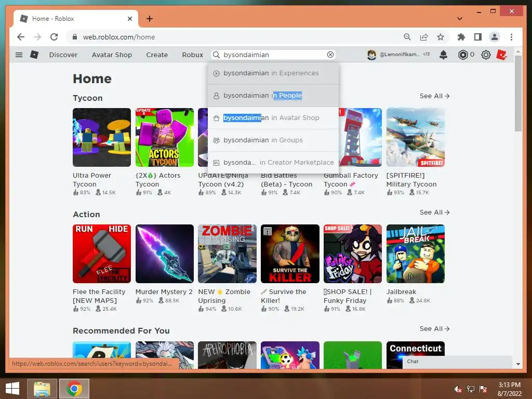
Task: Open Chrome extensions puzzle icon
Action: coord(461,37)
